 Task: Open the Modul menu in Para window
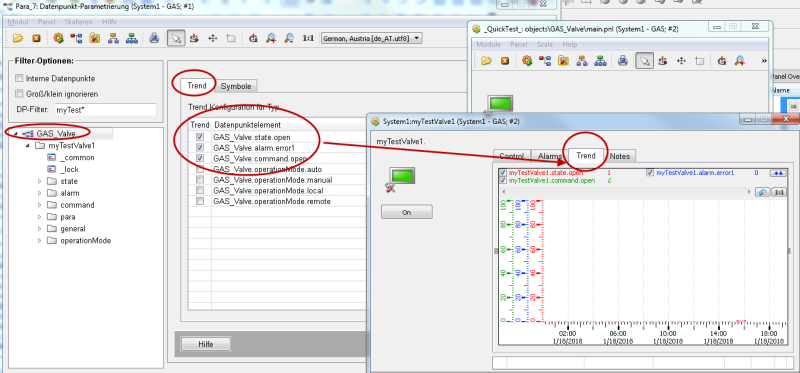click(18, 22)
